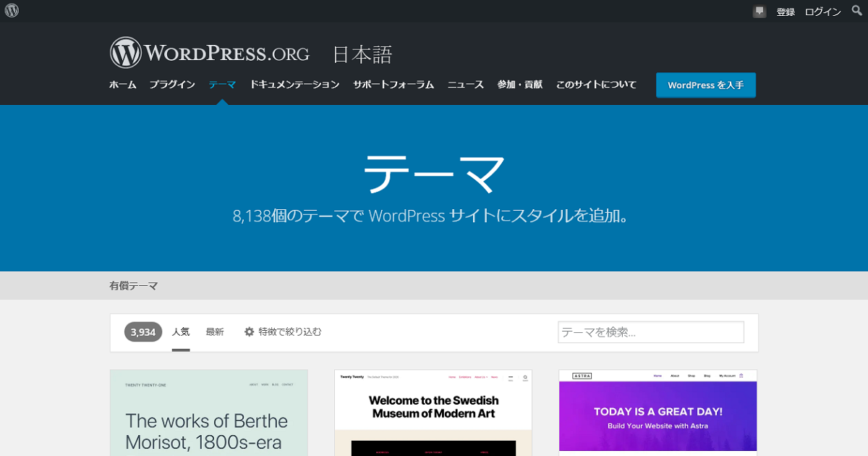Expand 特徴で絞り込む filter options
Viewport: 868px width, 456px height.
click(x=289, y=332)
